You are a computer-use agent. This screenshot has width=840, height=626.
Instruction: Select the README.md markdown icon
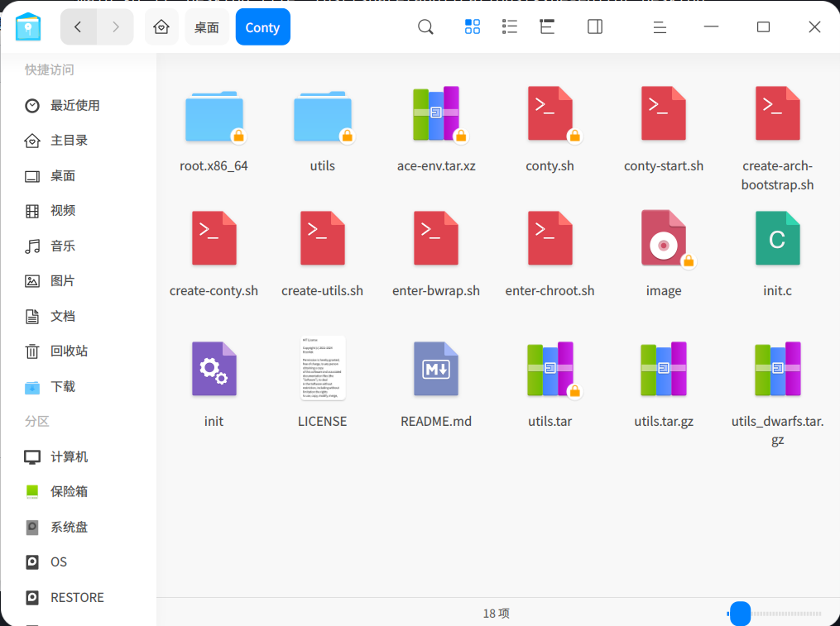[x=436, y=369]
